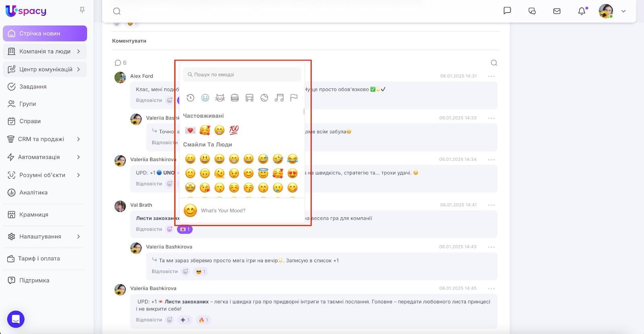Select the upside-down face emoji
This screenshot has height=334, width=644.
tap(205, 173)
